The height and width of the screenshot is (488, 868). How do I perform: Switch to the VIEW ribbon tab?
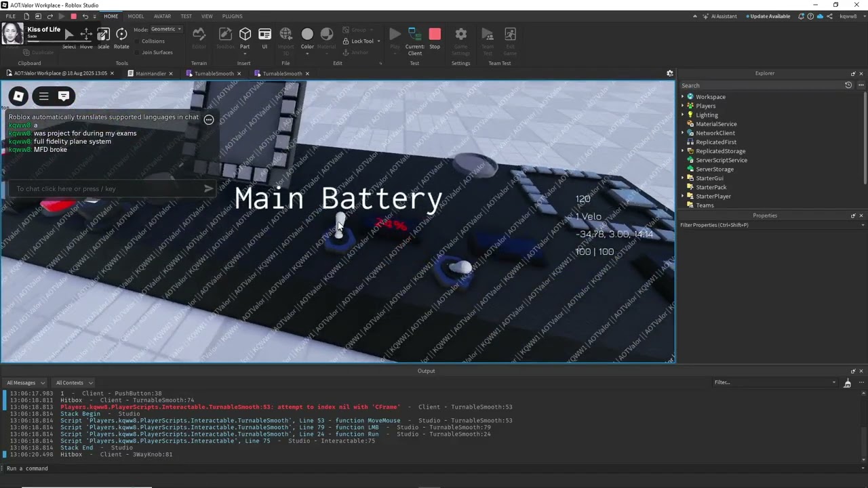207,16
